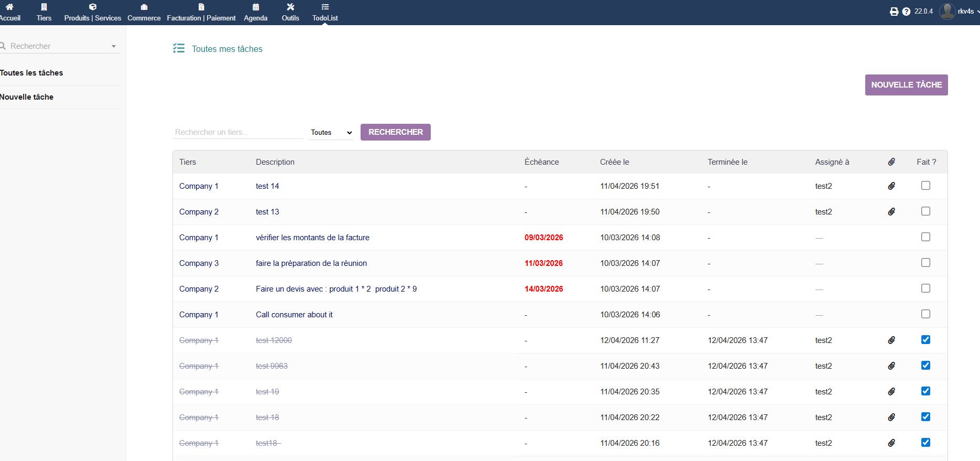Click the attachment paperclip for test 14
Image resolution: width=980 pixels, height=461 pixels.
891,186
